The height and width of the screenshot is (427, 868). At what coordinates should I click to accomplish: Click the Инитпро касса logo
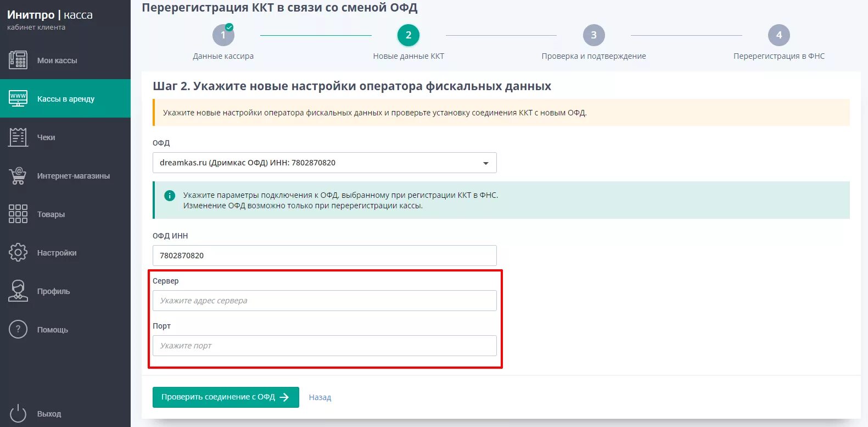[50, 15]
